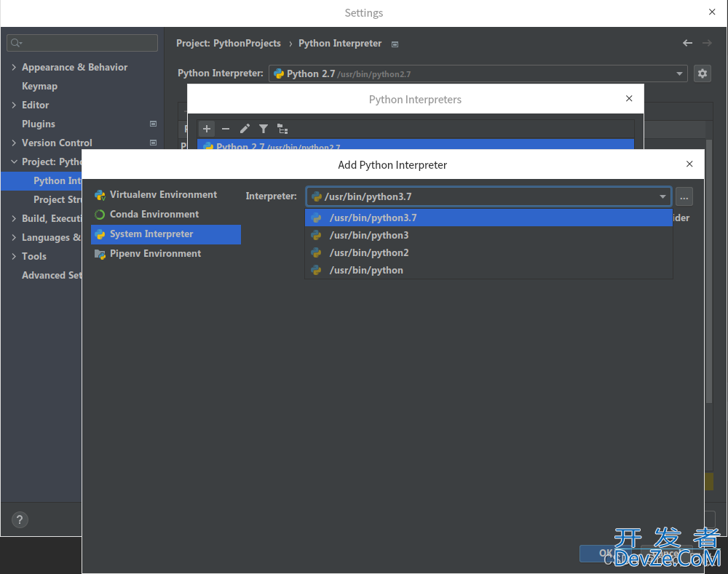Choose /usr/bin/python3 from the list
This screenshot has height=574, width=728.
[488, 235]
